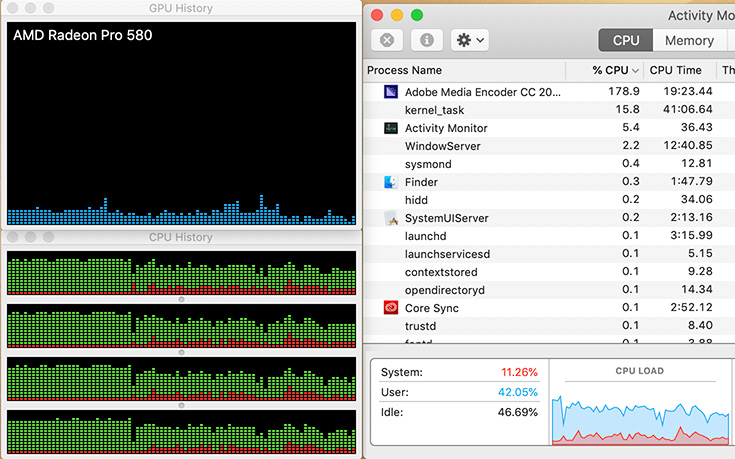The image size is (735, 459).
Task: Select the launchd process row
Action: tap(549, 236)
